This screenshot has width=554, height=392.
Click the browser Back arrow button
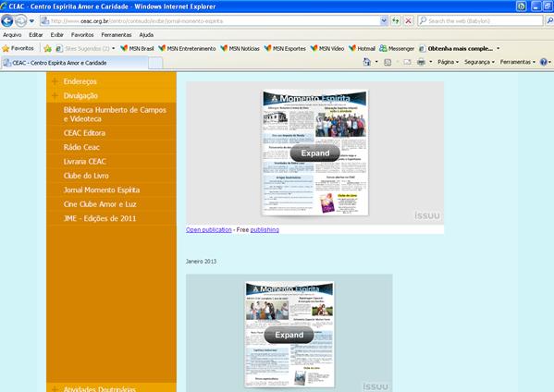click(x=7, y=21)
